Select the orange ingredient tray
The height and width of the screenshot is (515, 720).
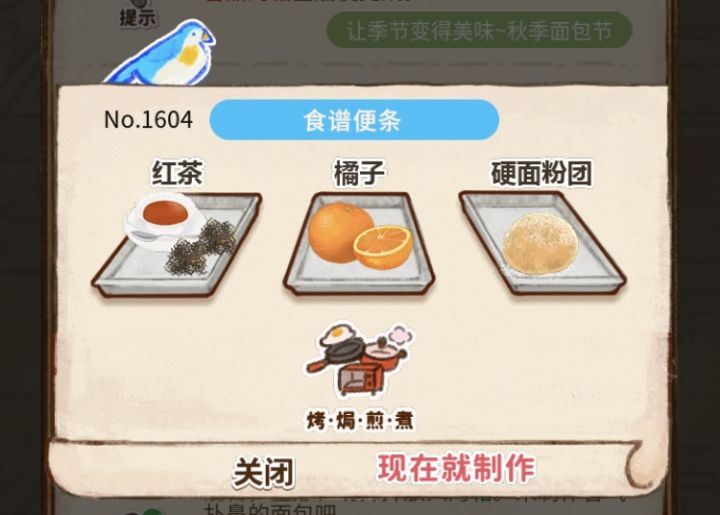[359, 243]
